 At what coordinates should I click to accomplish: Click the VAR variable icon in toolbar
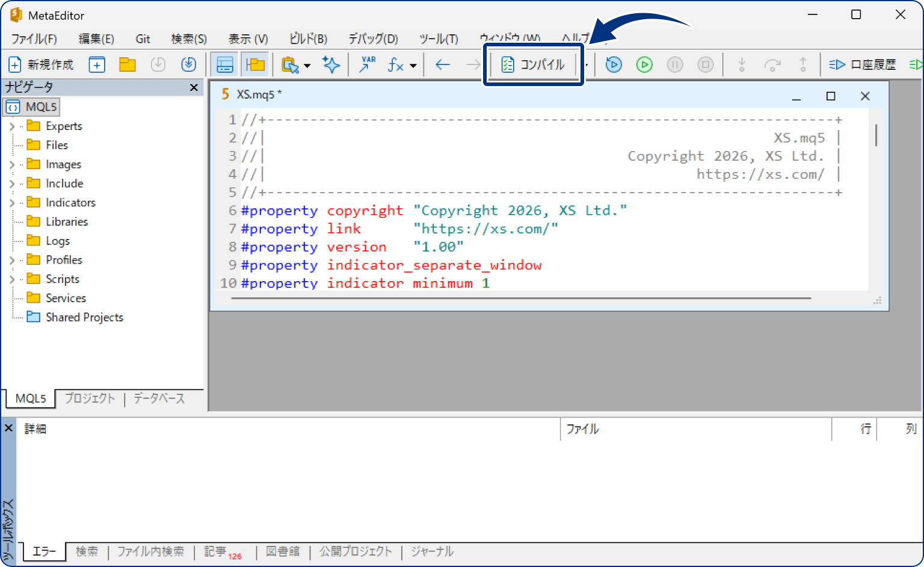[367, 64]
